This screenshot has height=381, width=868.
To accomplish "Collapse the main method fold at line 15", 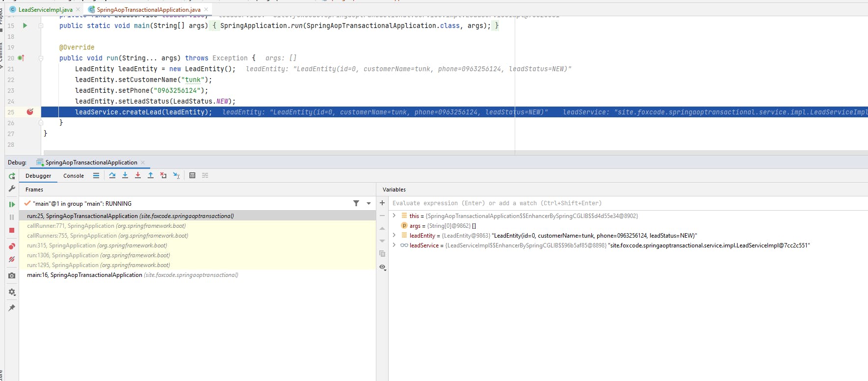I will 41,26.
